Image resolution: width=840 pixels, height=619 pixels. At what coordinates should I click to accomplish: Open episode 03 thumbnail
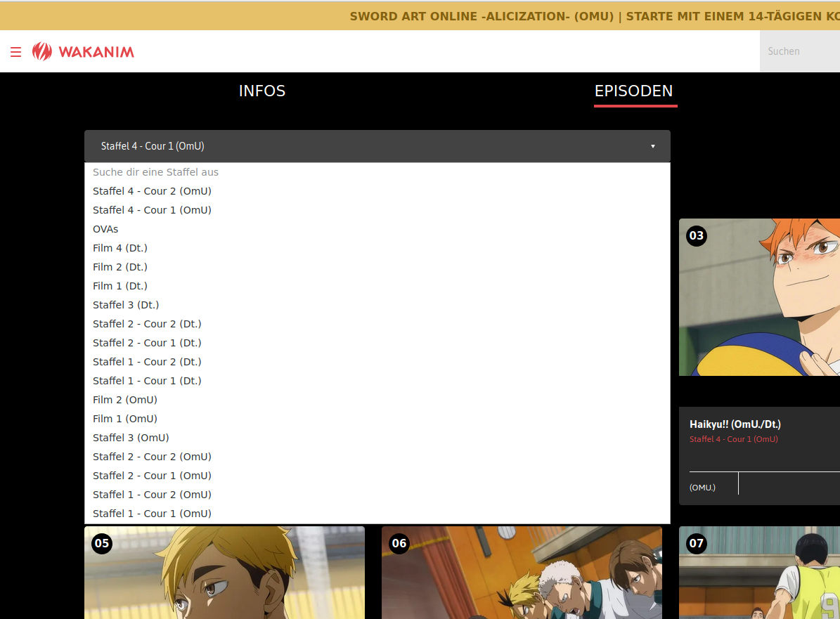[759, 297]
